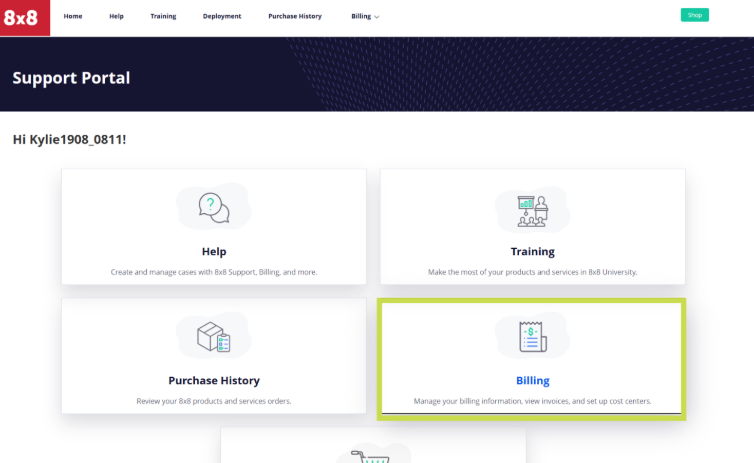Image resolution: width=754 pixels, height=463 pixels.
Task: Open Help in the top navigation
Action: [116, 17]
